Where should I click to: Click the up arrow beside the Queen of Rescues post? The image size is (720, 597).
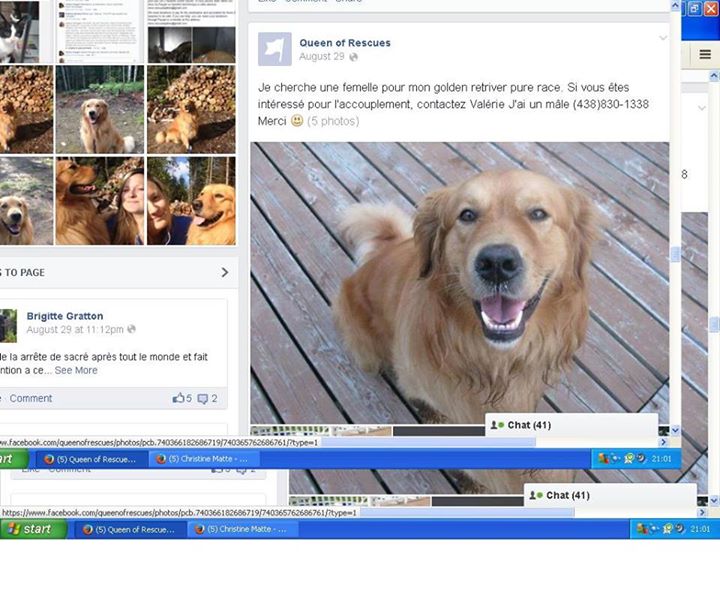[675, 6]
